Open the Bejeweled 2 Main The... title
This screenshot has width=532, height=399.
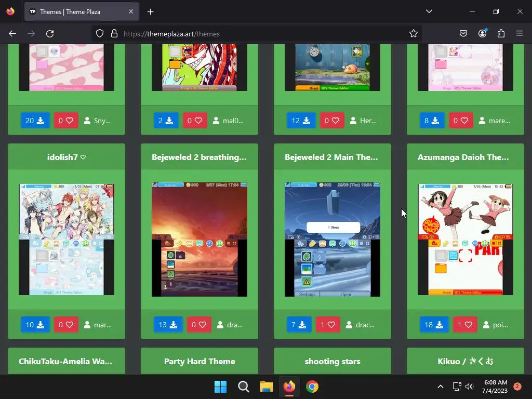click(331, 157)
